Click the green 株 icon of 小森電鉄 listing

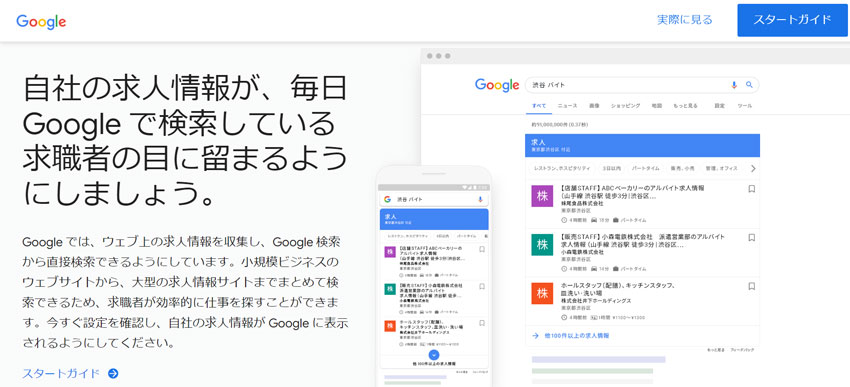542,244
